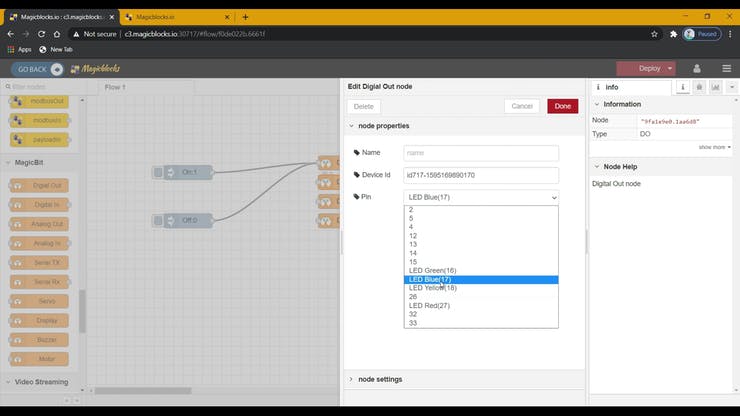Open the browser home page
This screenshot has width=740, height=416.
(57, 34)
